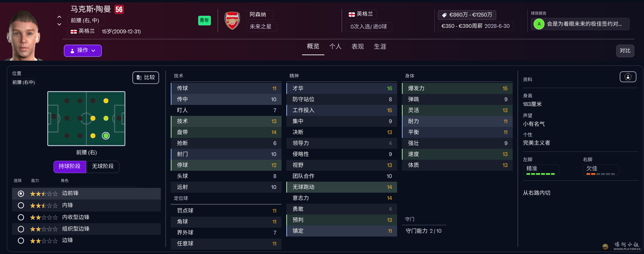Screen dimensions: 644x254
Task: Go to previous player with up chevron
Action: coord(59,17)
